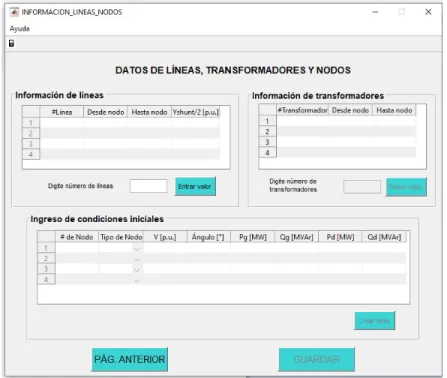Click Hasta nodo header in transformadores table
The width and height of the screenshot is (447, 378).
click(394, 110)
